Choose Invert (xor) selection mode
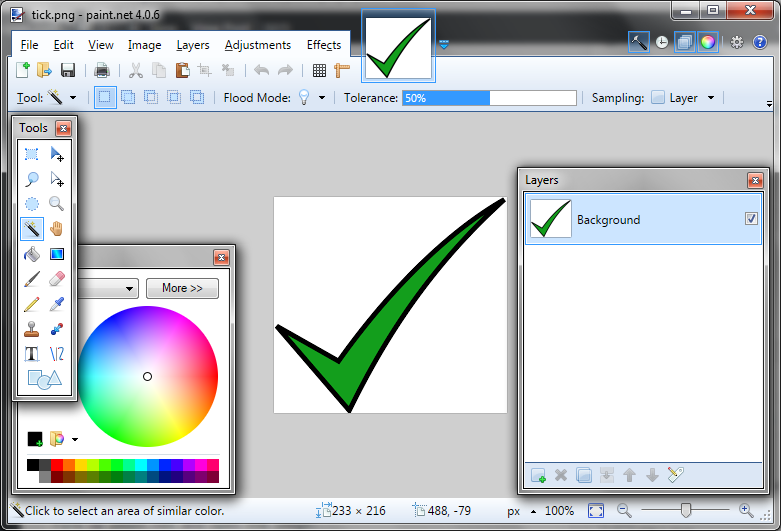 (197, 98)
